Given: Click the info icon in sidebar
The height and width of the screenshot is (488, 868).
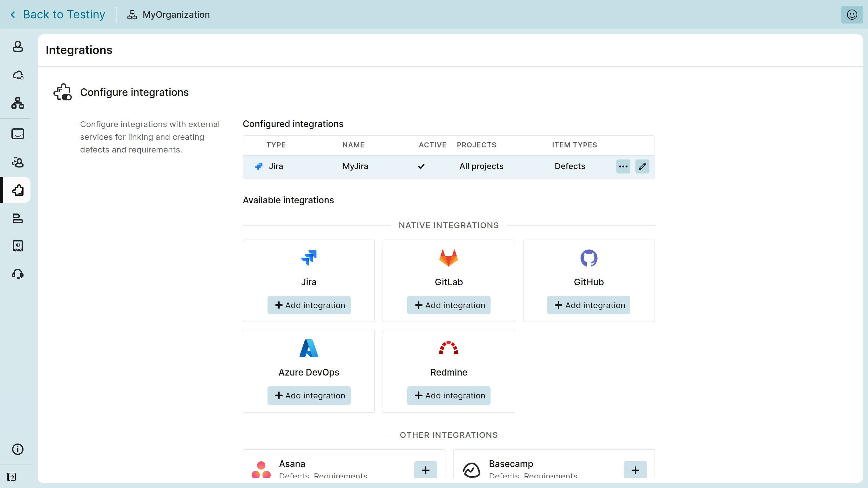Looking at the screenshot, I should (x=17, y=449).
